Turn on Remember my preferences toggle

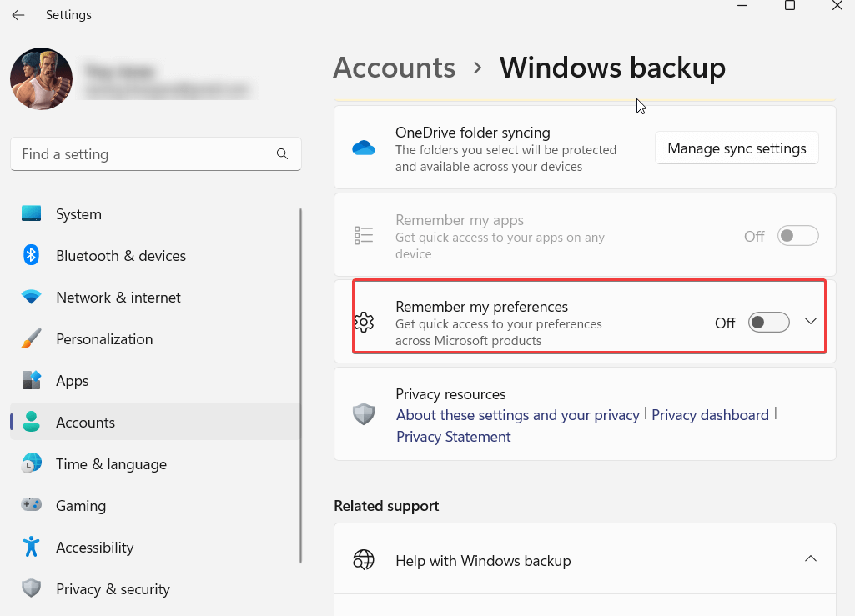[x=768, y=323]
